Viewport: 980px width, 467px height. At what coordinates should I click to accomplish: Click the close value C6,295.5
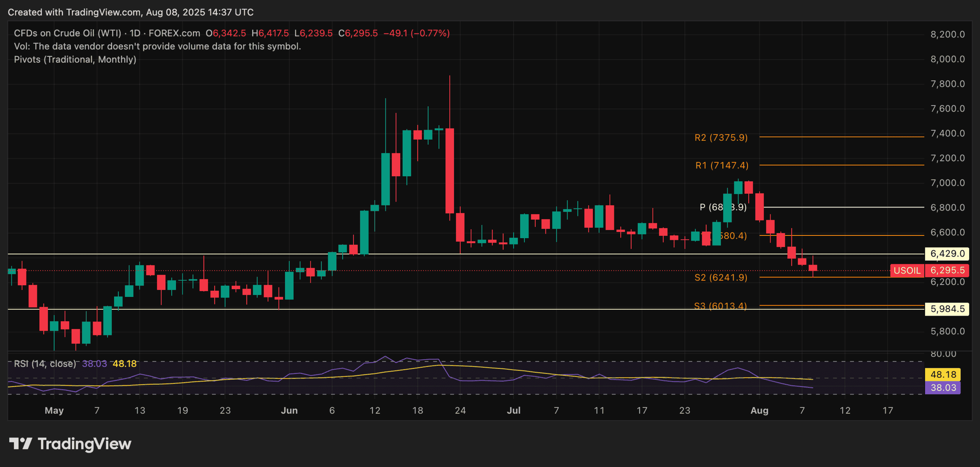click(358, 33)
